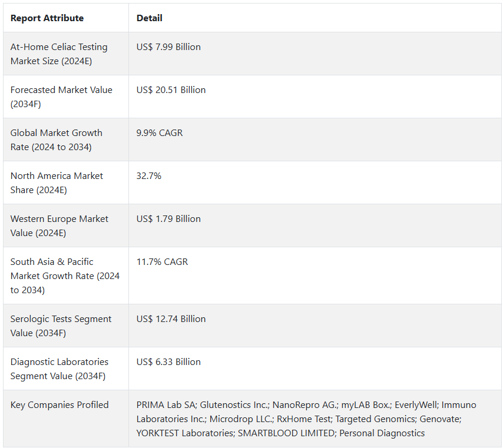
Task: Select the Western Europe Market Value cell
Action: [x=59, y=226]
